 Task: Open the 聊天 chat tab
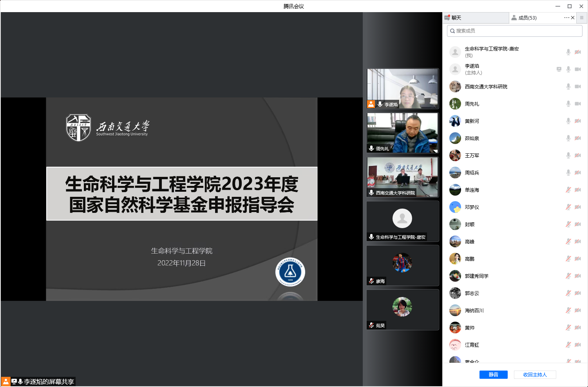456,18
